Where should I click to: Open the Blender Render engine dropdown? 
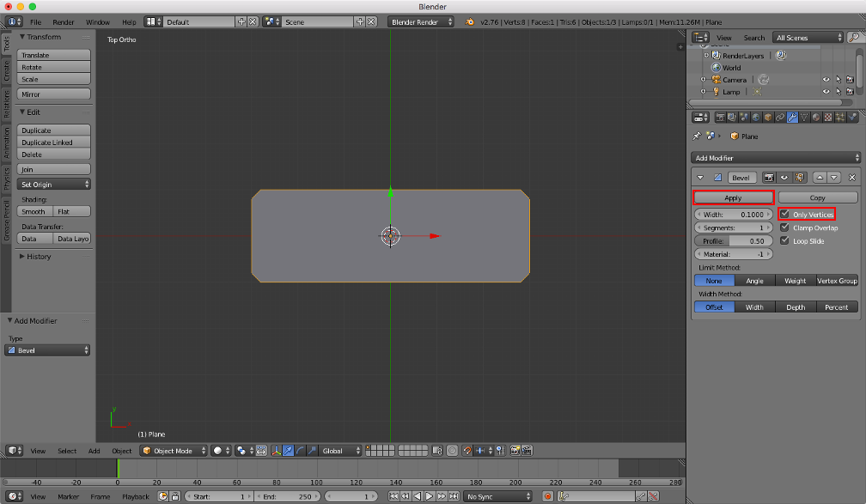[421, 22]
